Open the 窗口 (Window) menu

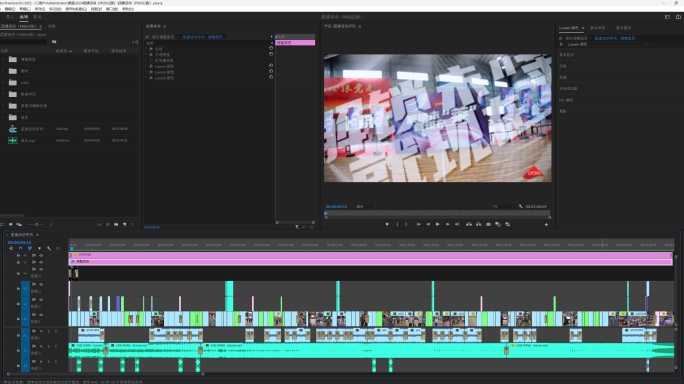(x=112, y=9)
